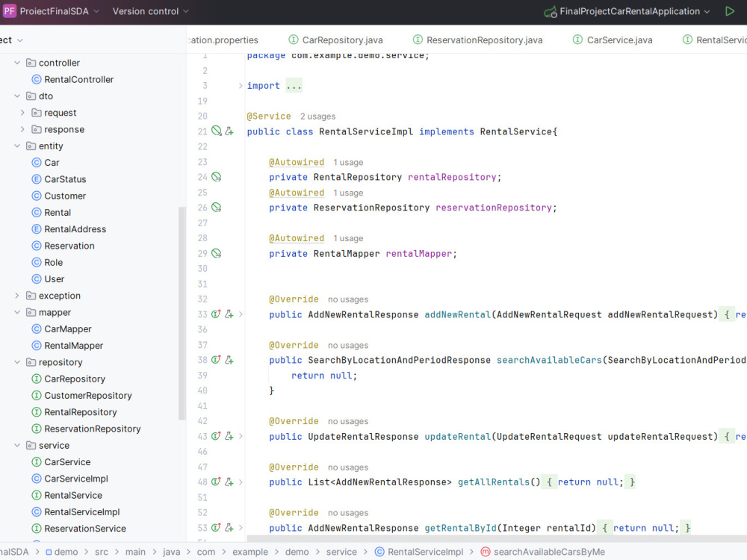747x560 pixels.
Task: Unfold the getAllRentals method body
Action: [x=241, y=482]
